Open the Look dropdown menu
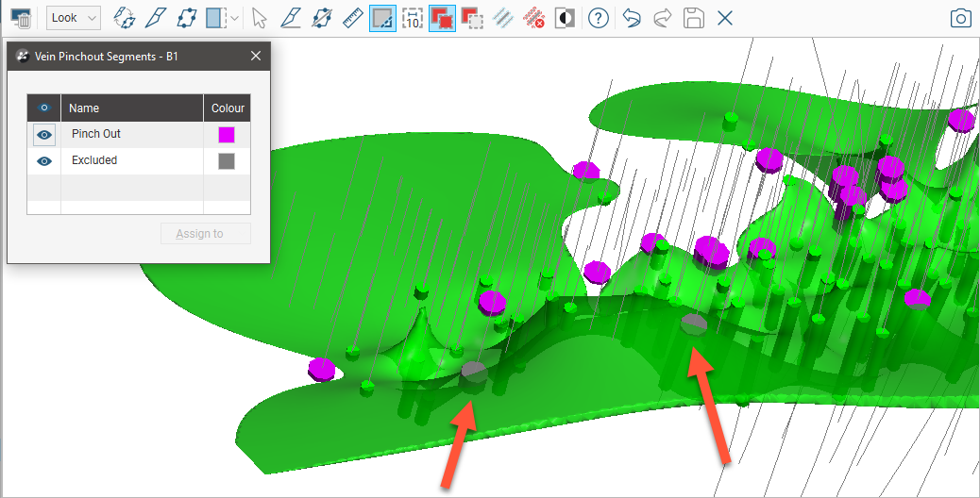The width and height of the screenshot is (980, 498). click(74, 18)
